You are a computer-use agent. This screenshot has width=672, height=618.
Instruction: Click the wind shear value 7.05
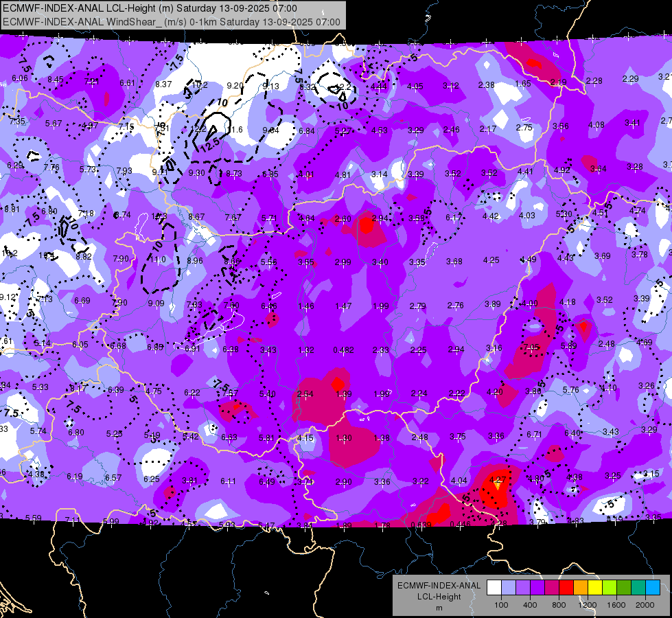[x=531, y=347]
